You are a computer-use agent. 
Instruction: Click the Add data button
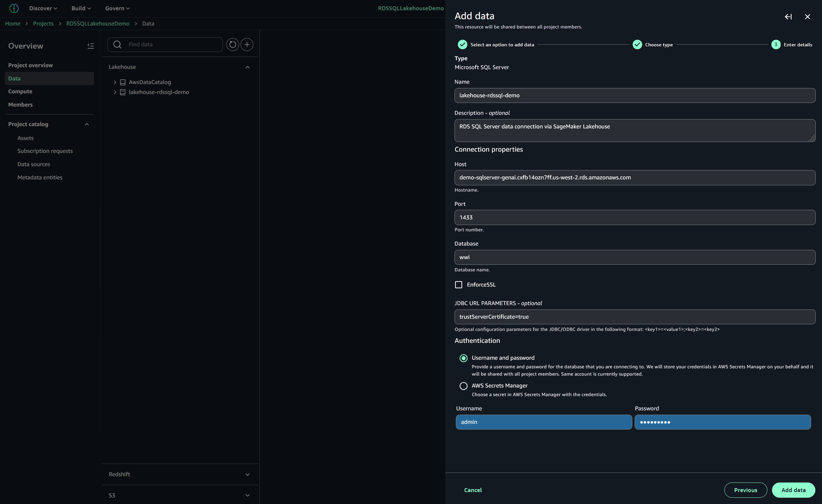click(x=793, y=490)
